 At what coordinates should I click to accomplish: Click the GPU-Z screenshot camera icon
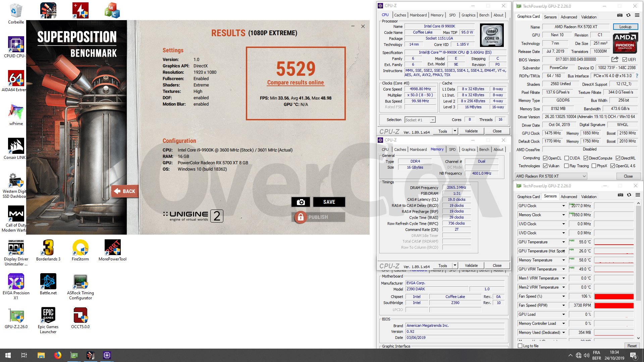click(620, 15)
